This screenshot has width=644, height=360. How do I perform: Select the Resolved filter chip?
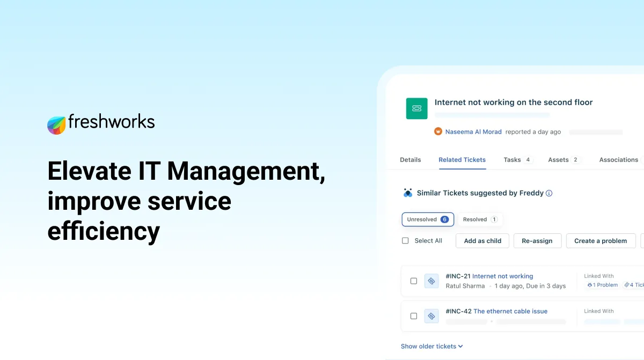[479, 219]
